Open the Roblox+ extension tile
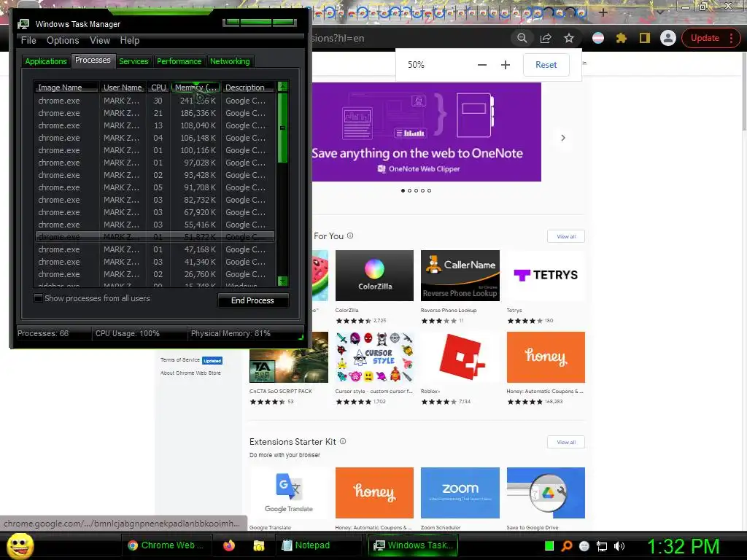This screenshot has height=560, width=747. (x=460, y=357)
